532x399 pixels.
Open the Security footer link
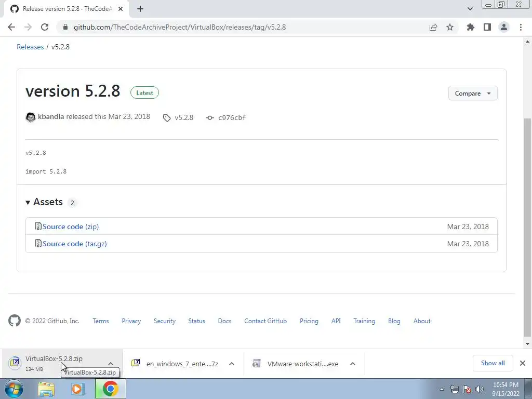(x=165, y=321)
